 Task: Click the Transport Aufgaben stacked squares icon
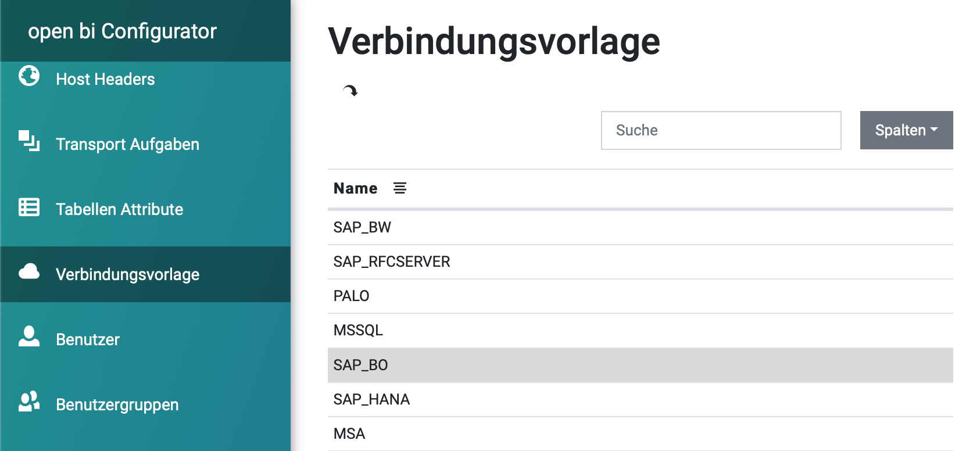[29, 141]
